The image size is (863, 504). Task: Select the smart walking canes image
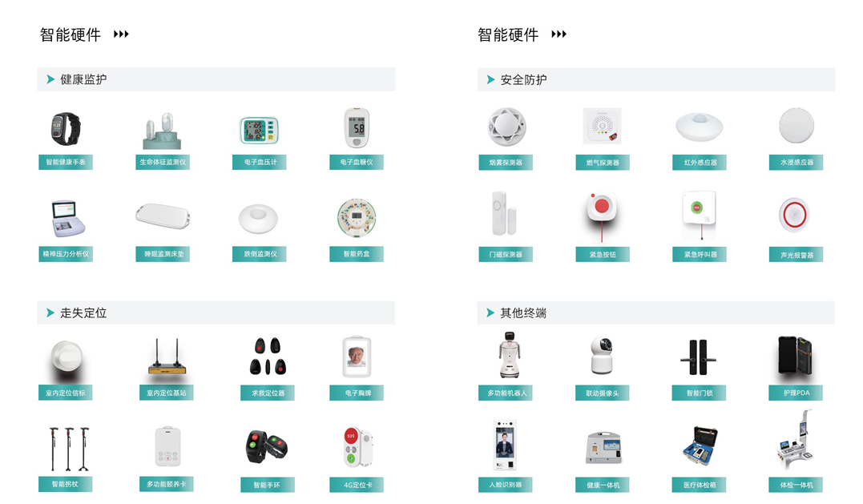65,449
